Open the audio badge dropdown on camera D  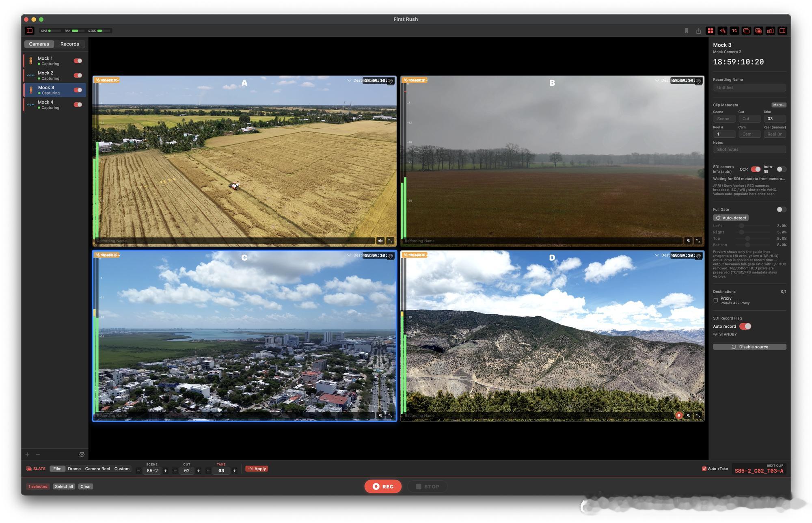click(x=415, y=255)
